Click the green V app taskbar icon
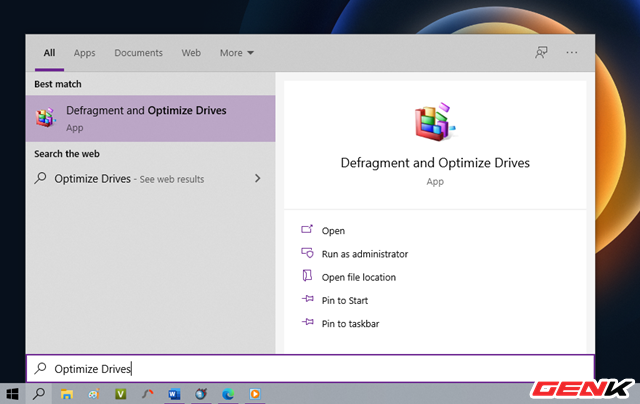The width and height of the screenshot is (640, 404). pyautogui.click(x=121, y=393)
